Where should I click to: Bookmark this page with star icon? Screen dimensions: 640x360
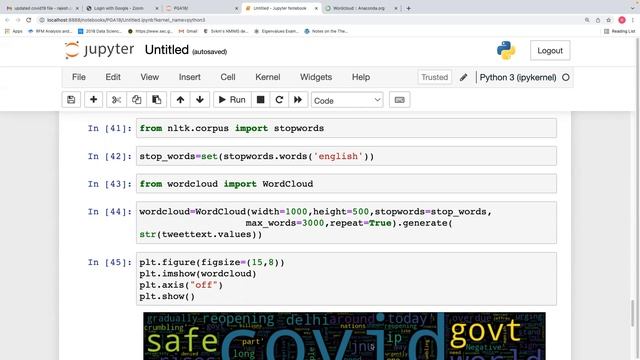pyautogui.click(x=609, y=20)
